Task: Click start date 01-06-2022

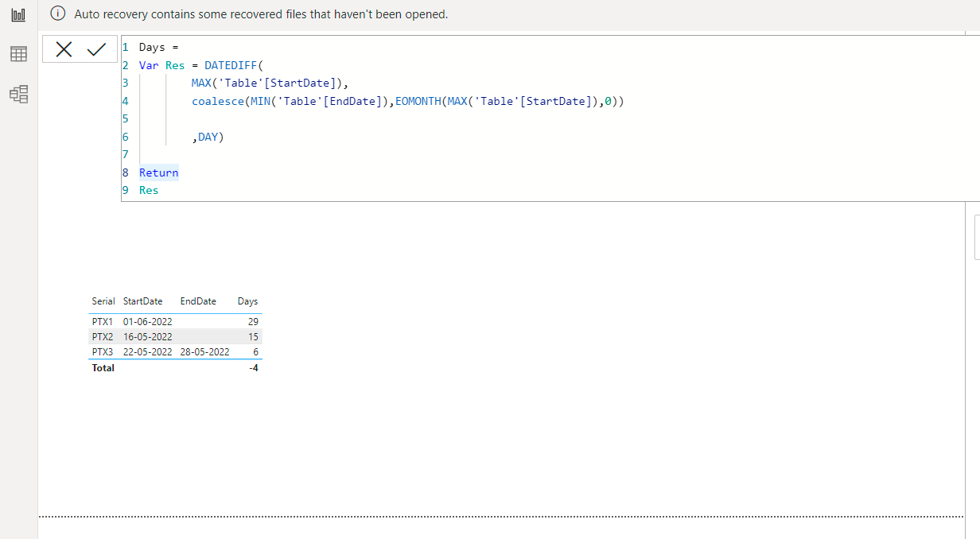Action: [x=147, y=321]
